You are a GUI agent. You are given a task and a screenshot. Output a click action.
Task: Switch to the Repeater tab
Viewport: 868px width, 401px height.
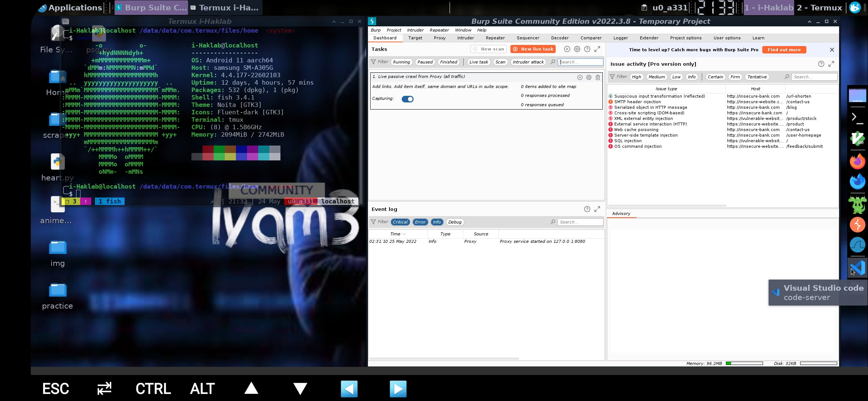pyautogui.click(x=495, y=38)
